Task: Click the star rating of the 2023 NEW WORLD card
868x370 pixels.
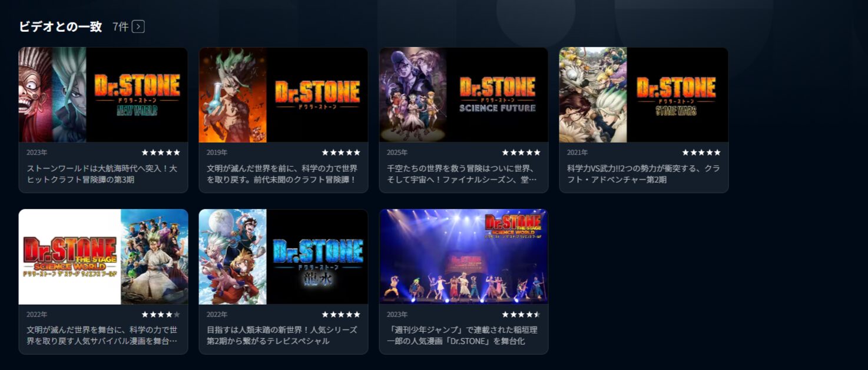Action: 161,153
